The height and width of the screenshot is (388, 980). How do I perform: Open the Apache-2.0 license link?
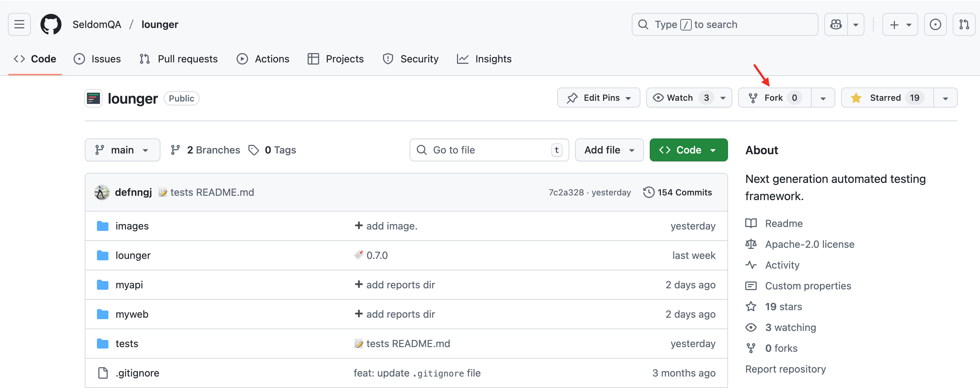(x=809, y=244)
